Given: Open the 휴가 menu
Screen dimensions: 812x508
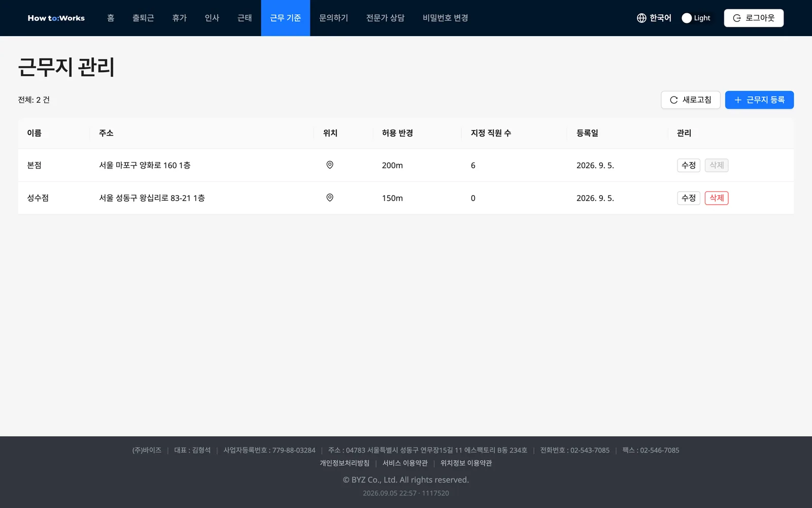Looking at the screenshot, I should click(x=180, y=18).
